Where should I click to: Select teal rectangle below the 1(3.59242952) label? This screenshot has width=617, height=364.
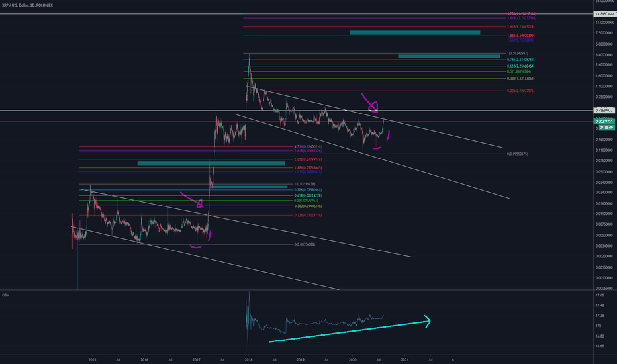click(449, 56)
